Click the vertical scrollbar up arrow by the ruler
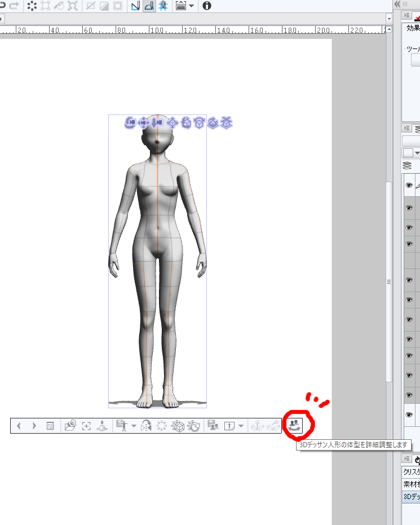Viewport: 420px width, 525px height. click(389, 29)
